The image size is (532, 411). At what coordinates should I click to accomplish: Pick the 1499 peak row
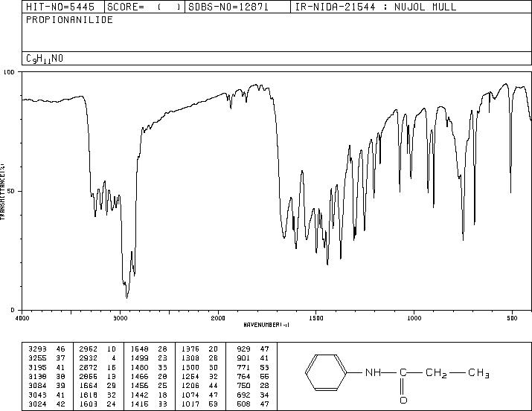[x=149, y=358]
